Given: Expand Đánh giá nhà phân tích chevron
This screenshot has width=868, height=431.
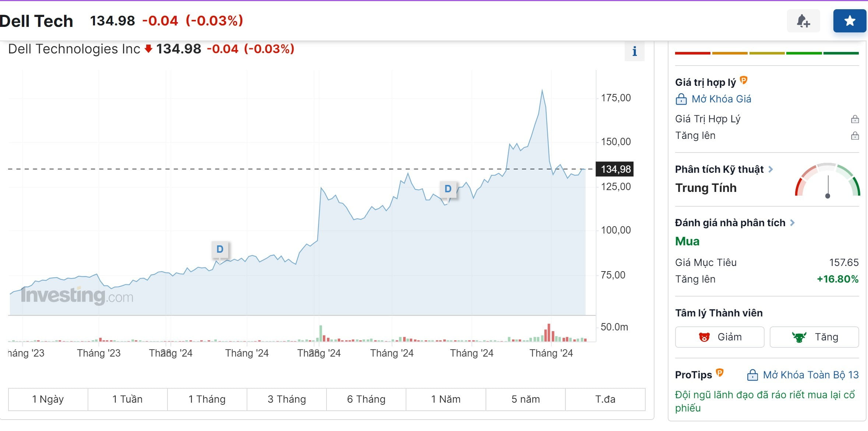Looking at the screenshot, I should point(793,222).
